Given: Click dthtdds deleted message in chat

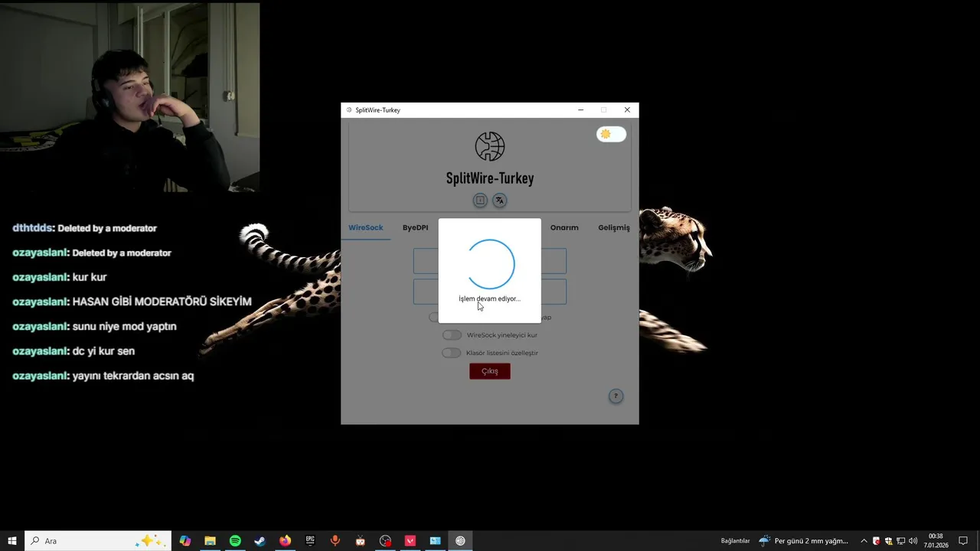Looking at the screenshot, I should pyautogui.click(x=85, y=228).
